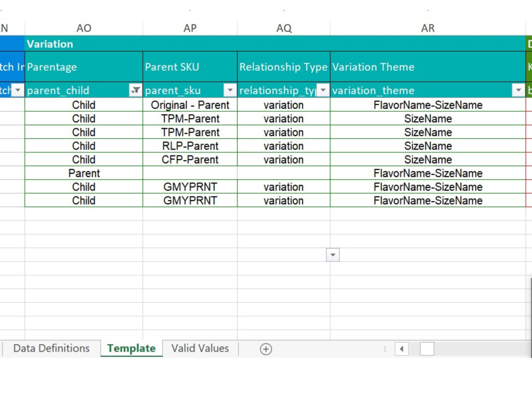Open parent_sku filter dropdown
This screenshot has height=399, width=532.
pyautogui.click(x=230, y=90)
